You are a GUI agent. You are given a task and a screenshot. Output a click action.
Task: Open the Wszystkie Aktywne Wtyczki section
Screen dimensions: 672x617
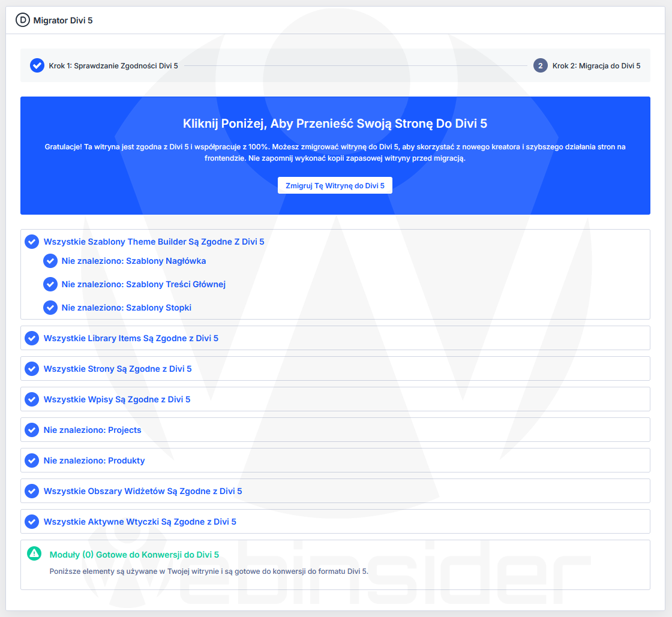pos(140,522)
